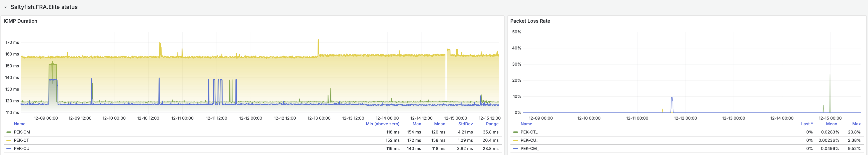Click the Saltyfish.FRA.Elite status row title
This screenshot has width=868, height=155.
[44, 7]
